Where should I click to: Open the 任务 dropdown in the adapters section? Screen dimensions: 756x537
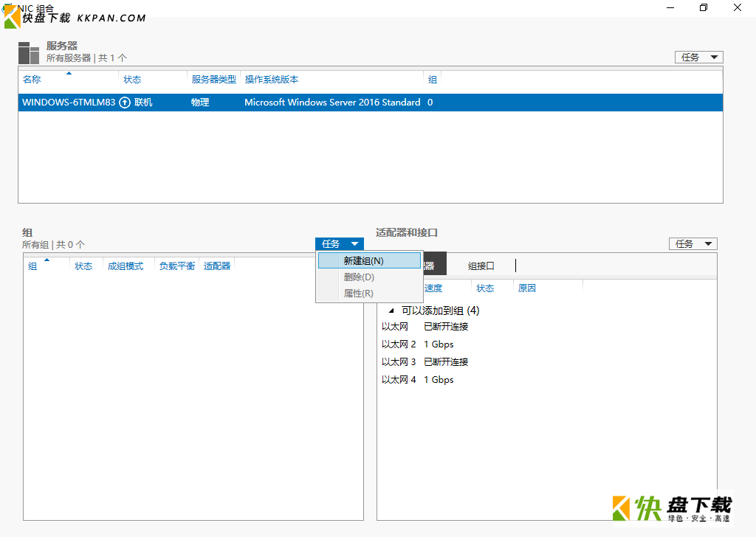click(693, 243)
